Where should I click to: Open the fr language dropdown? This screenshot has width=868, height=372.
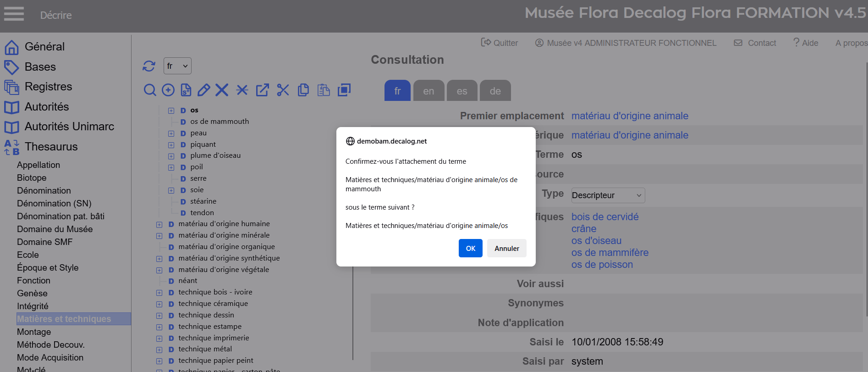pos(177,66)
